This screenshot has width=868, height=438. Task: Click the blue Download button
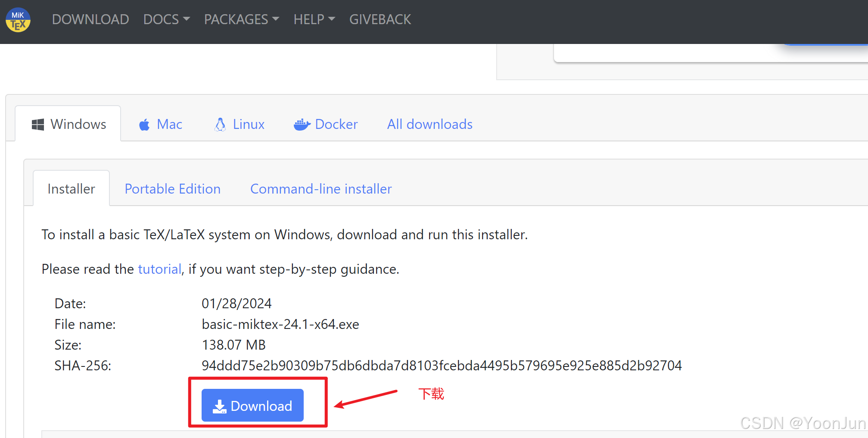(x=252, y=405)
